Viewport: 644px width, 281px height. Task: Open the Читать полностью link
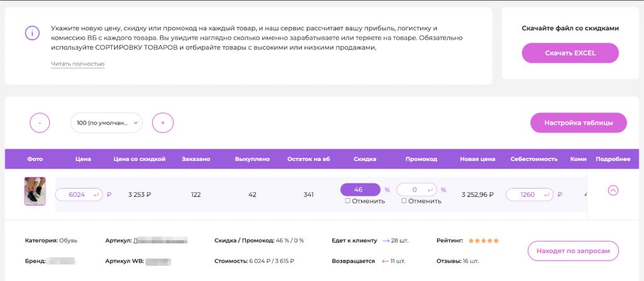click(77, 64)
